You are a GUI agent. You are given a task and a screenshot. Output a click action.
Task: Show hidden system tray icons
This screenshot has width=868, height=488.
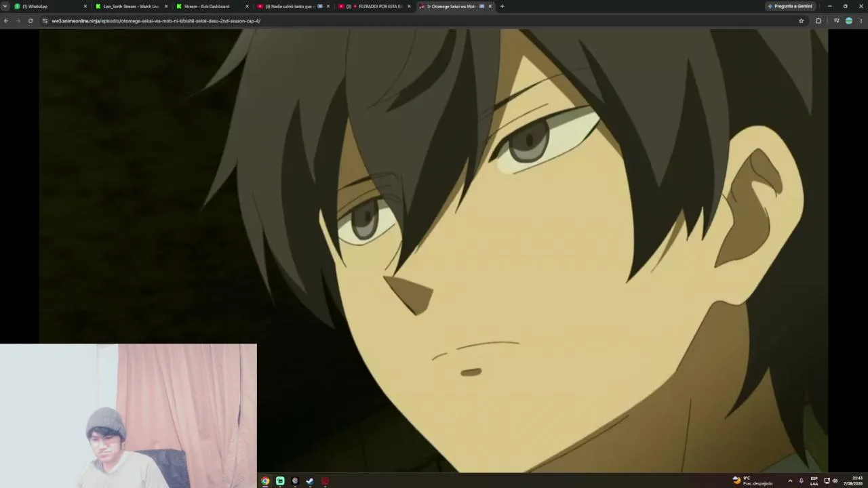click(790, 481)
